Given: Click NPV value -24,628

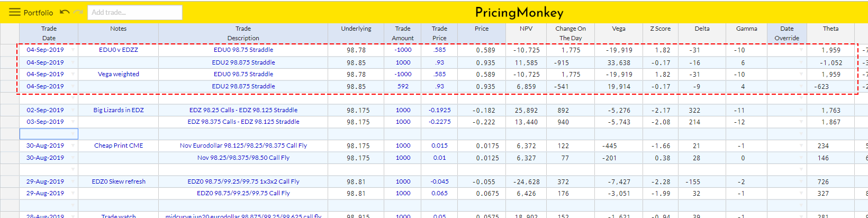Looking at the screenshot, I should pyautogui.click(x=526, y=181).
